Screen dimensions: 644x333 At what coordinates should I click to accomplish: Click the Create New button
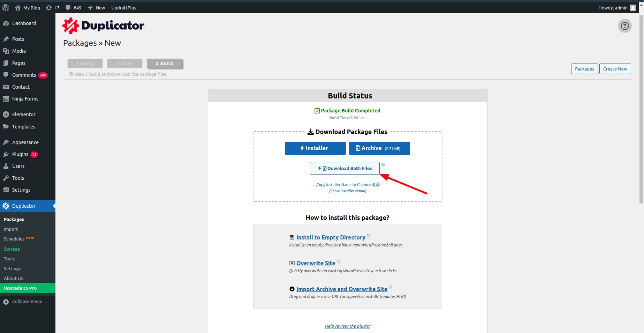(x=615, y=69)
